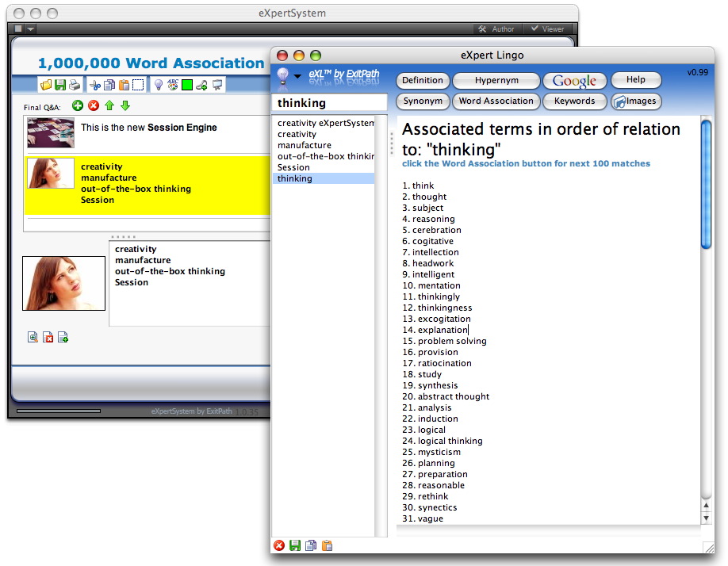Move Final Q&A item up with green arrow
The height and width of the screenshot is (566, 728).
(109, 105)
